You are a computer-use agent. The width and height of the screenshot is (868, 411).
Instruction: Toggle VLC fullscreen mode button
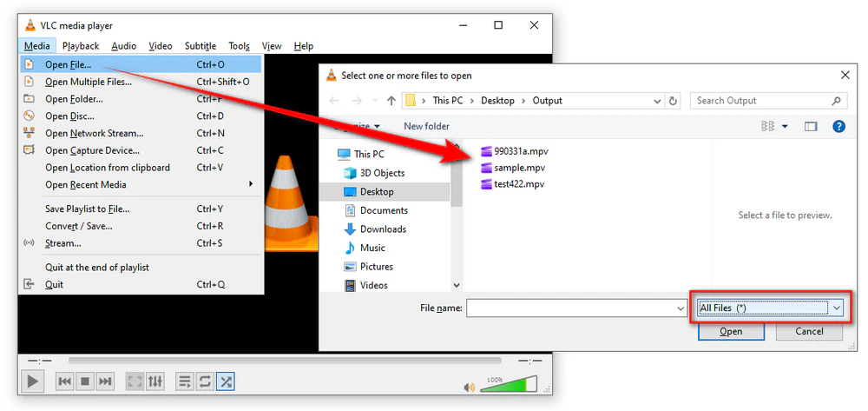tap(135, 381)
